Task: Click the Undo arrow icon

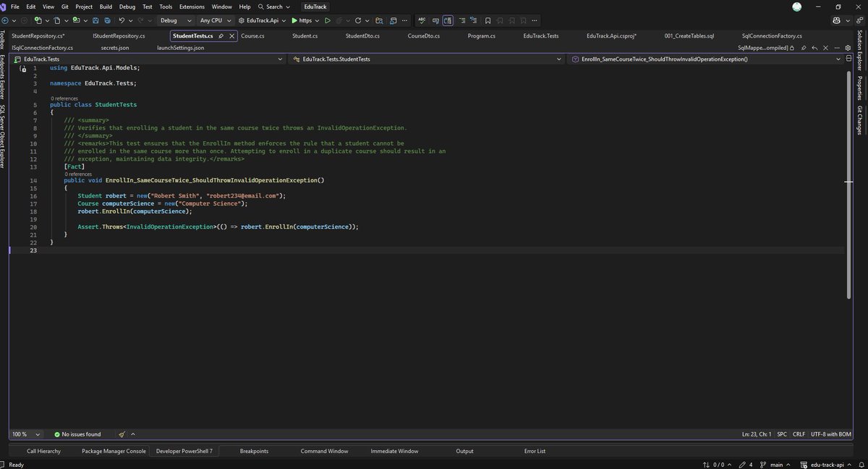Action: click(x=122, y=21)
